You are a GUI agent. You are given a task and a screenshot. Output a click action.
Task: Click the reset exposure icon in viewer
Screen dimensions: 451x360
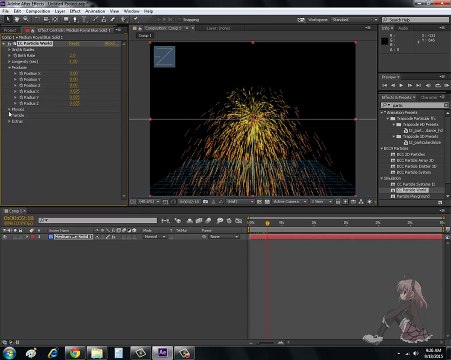click(369, 202)
